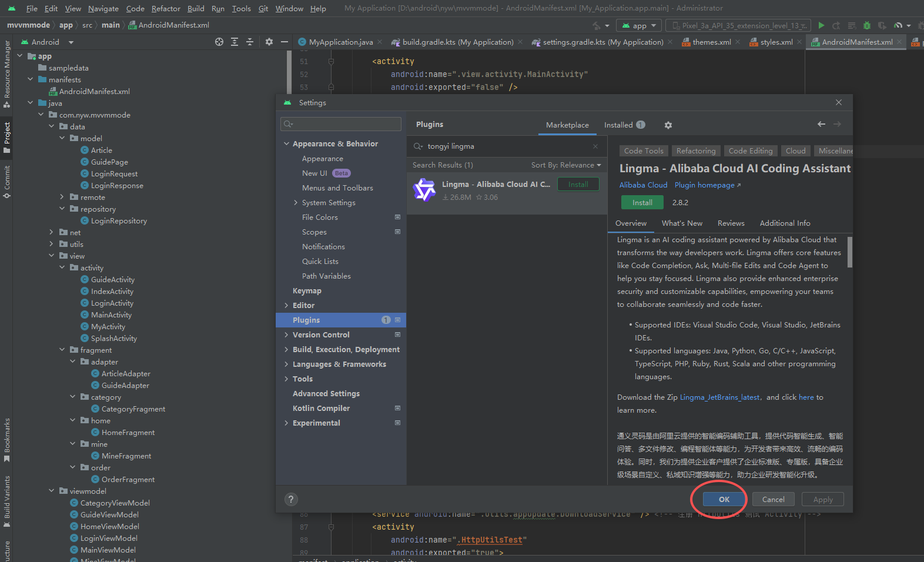The height and width of the screenshot is (562, 924).
Task: Close the themes.xml editor tab
Action: point(738,42)
